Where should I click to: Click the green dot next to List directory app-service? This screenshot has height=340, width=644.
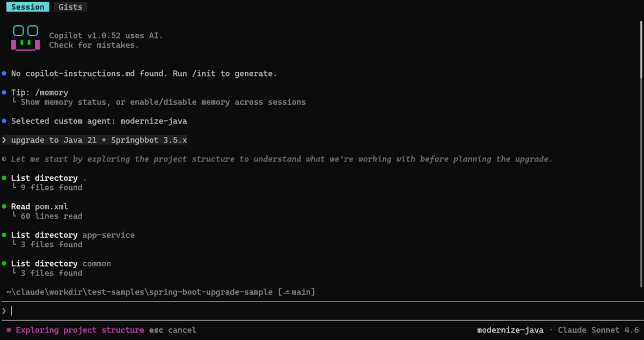[x=4, y=235]
